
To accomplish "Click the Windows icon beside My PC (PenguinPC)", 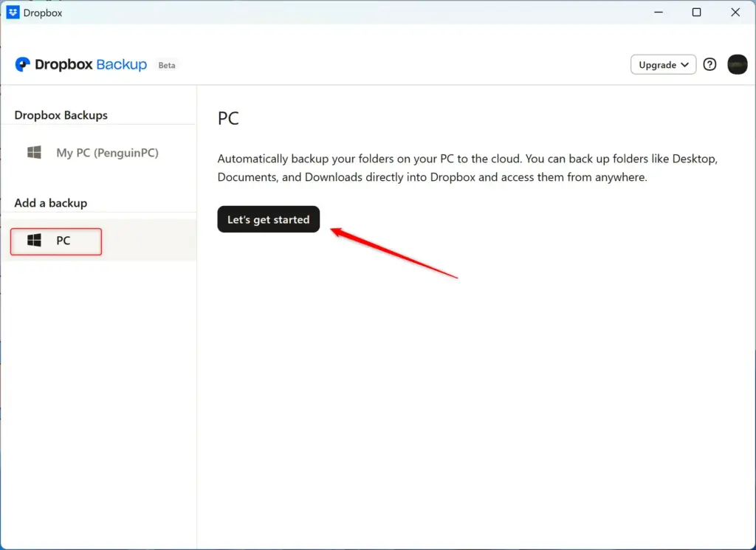I will tap(34, 152).
